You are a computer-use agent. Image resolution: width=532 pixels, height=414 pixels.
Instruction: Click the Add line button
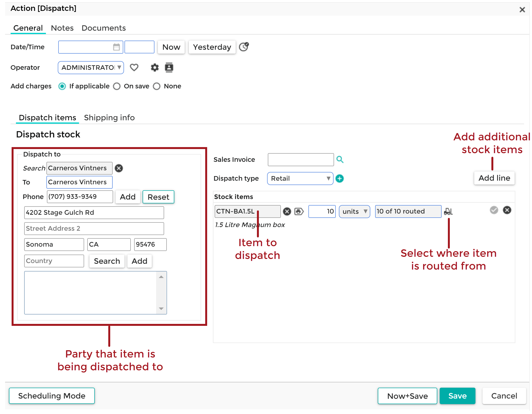coord(495,178)
